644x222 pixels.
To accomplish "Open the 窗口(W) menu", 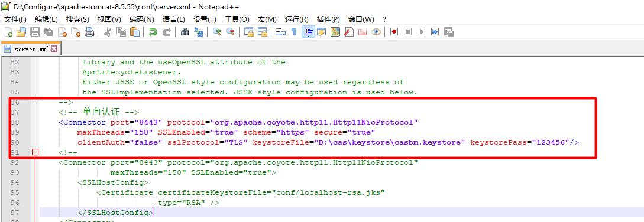I will [x=361, y=19].
